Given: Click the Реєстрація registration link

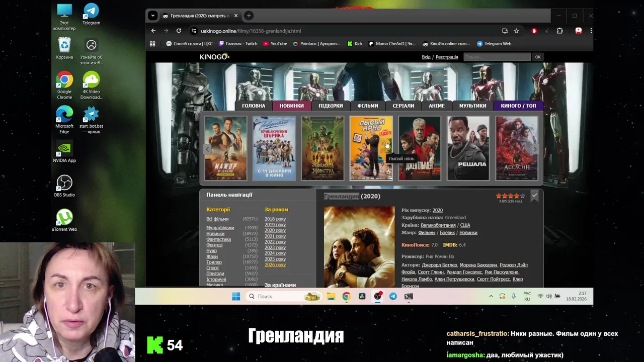Looking at the screenshot, I should (447, 57).
